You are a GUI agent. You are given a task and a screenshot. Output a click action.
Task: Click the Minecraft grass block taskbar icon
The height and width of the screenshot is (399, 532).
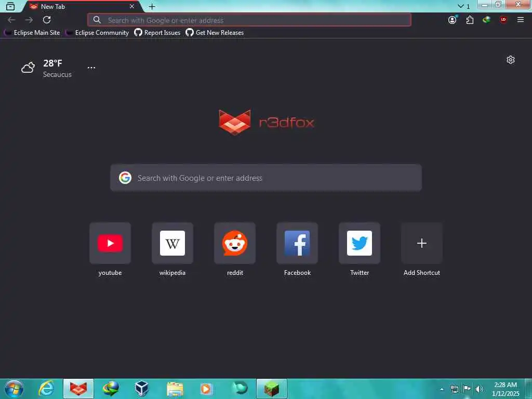(x=272, y=389)
